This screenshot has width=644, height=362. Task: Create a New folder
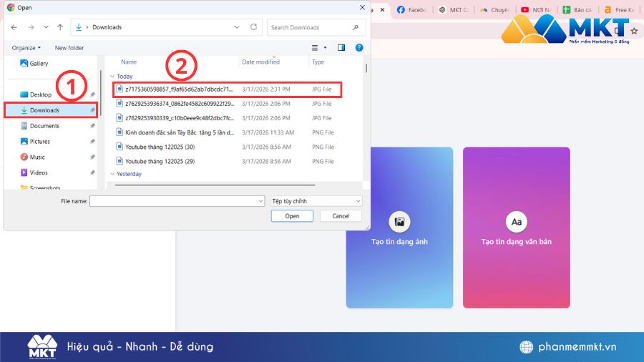tap(69, 48)
